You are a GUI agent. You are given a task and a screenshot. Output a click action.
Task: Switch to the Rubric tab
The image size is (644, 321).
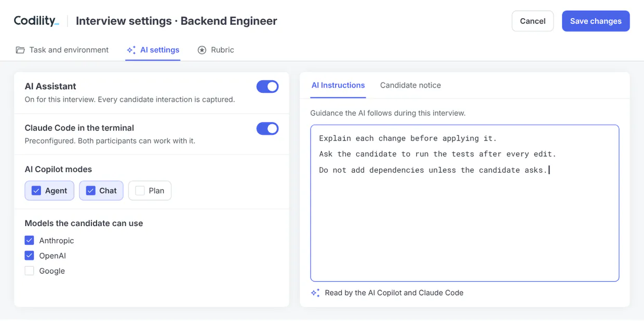tap(216, 50)
